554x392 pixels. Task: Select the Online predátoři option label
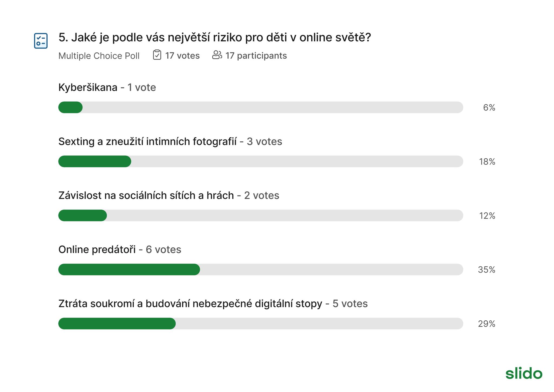coord(97,250)
